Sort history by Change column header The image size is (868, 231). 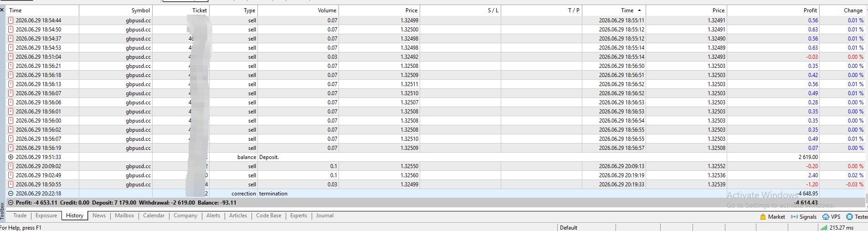click(853, 10)
